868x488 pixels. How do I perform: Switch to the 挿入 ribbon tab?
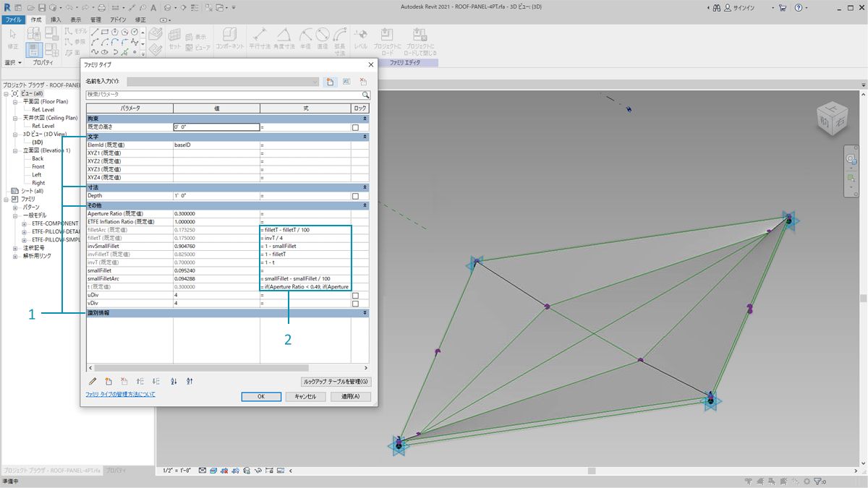[56, 20]
